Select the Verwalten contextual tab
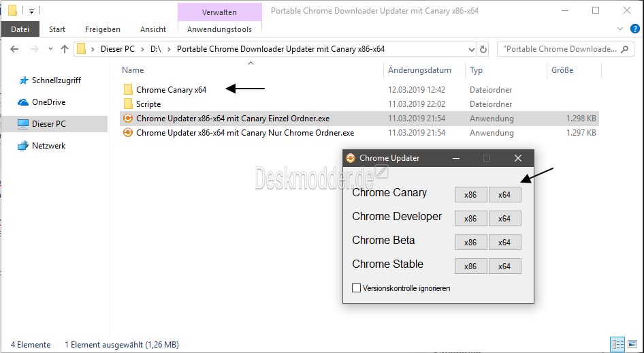This screenshot has height=353, width=644. click(x=219, y=12)
